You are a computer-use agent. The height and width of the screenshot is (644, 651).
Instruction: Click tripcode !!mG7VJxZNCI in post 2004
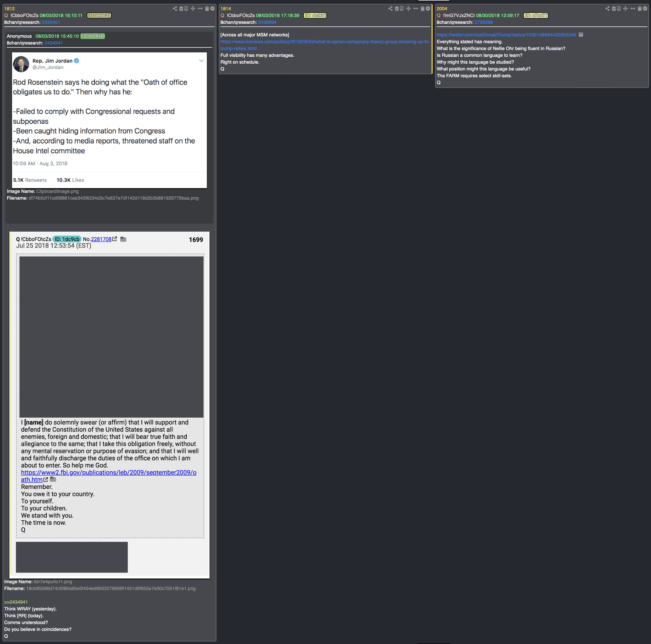pos(459,15)
